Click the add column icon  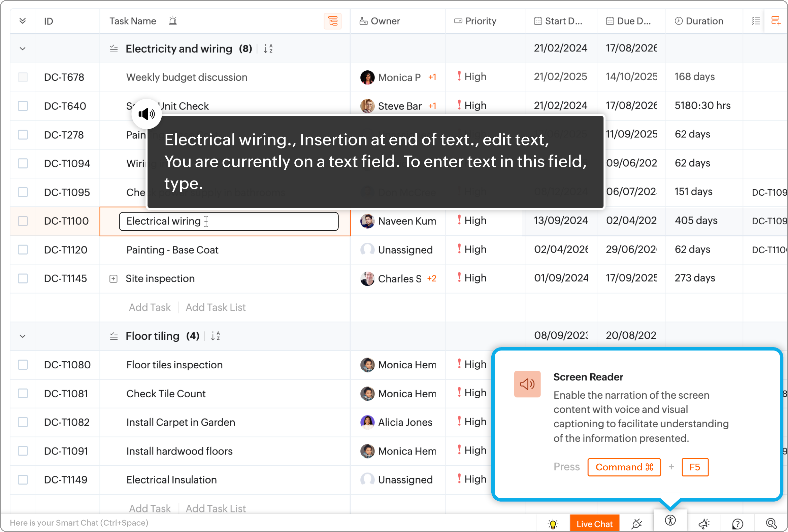(776, 21)
